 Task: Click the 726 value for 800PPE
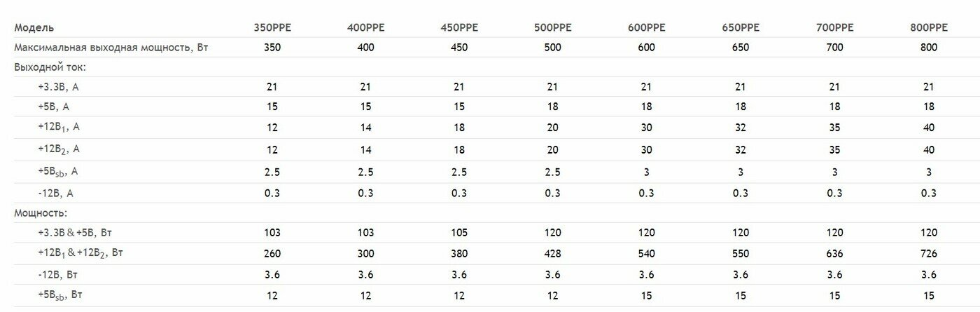[x=929, y=252]
